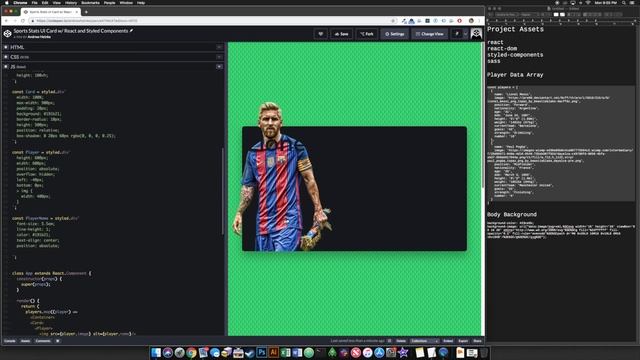Open Excel from the dock
The height and width of the screenshot is (360, 640).
[285, 353]
